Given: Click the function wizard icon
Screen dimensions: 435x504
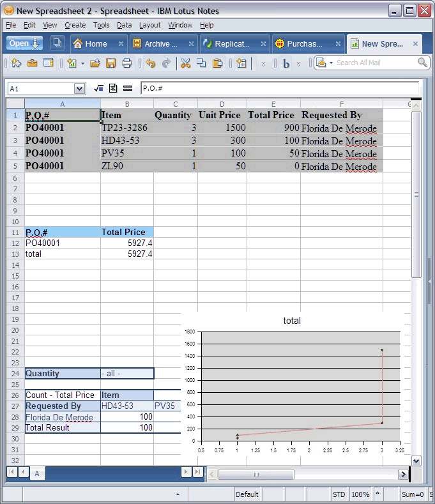Looking at the screenshot, I should coord(98,88).
